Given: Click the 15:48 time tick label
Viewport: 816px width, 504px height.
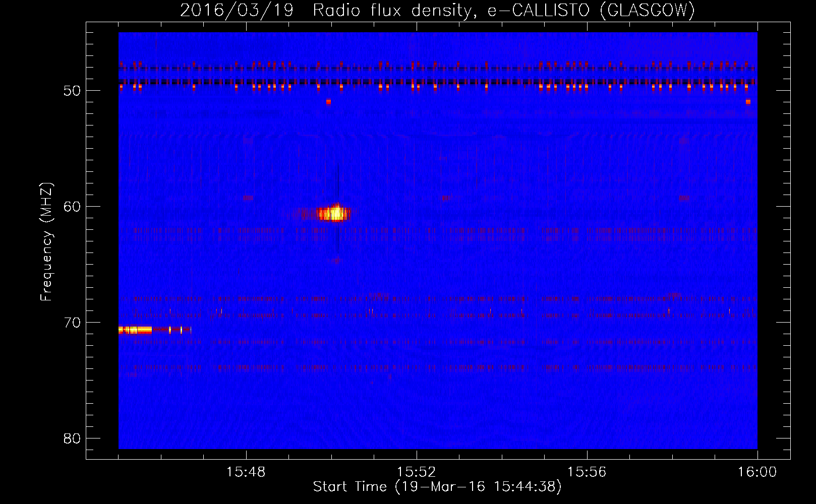Looking at the screenshot, I should pos(246,472).
